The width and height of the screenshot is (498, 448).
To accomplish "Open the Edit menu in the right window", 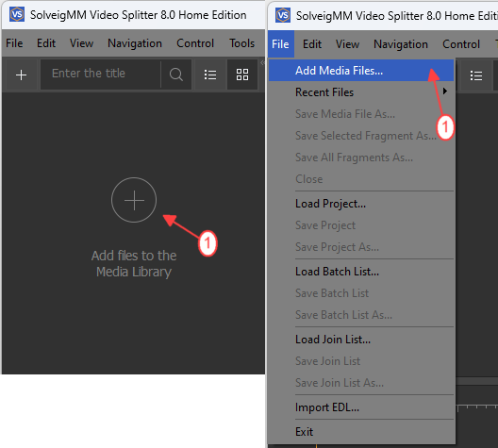I will tap(312, 44).
